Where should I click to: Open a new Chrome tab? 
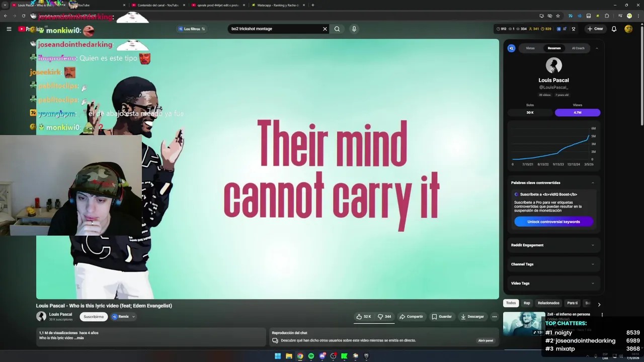312,5
